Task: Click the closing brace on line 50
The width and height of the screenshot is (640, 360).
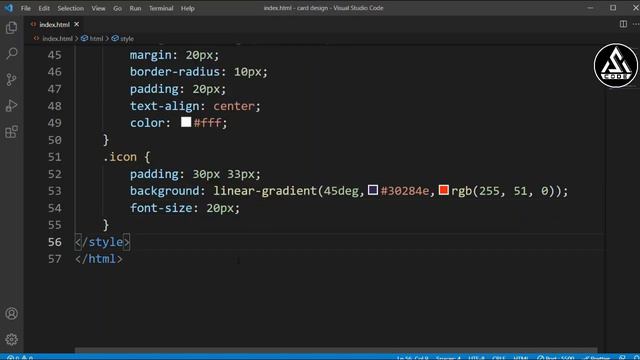Action: point(106,140)
